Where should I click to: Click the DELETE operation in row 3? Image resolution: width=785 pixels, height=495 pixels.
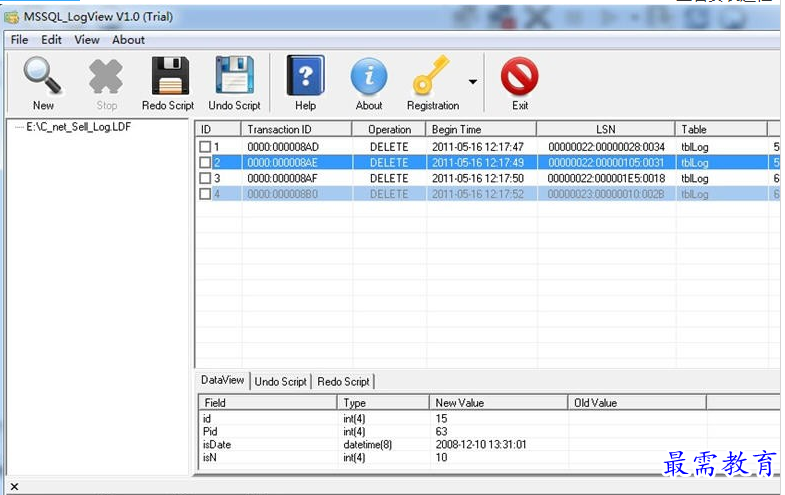click(389, 178)
